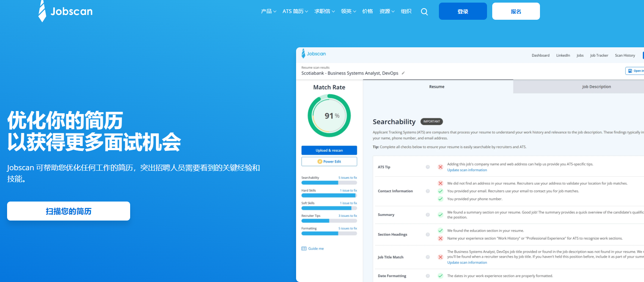Click the info icon next to Contact Information
644x282 pixels.
click(428, 191)
